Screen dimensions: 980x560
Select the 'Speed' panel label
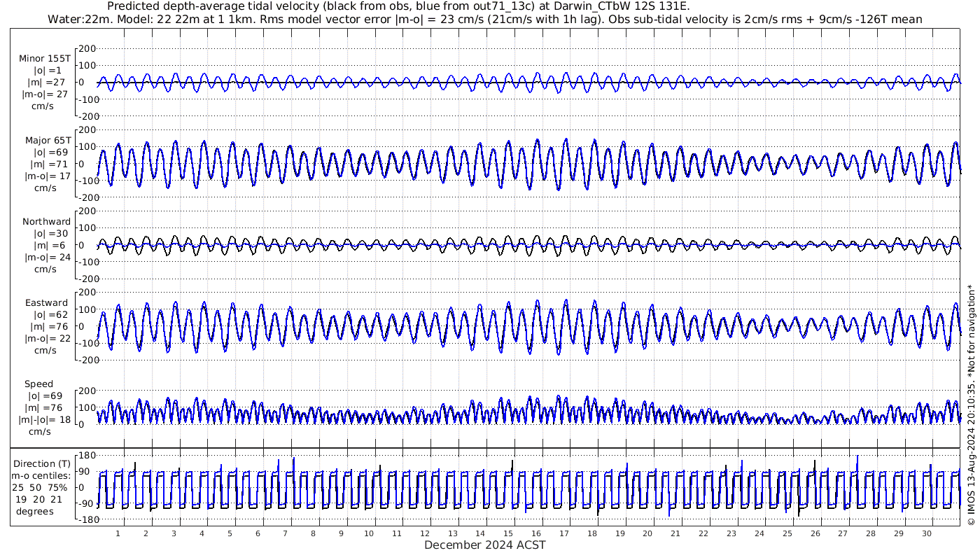pos(38,384)
